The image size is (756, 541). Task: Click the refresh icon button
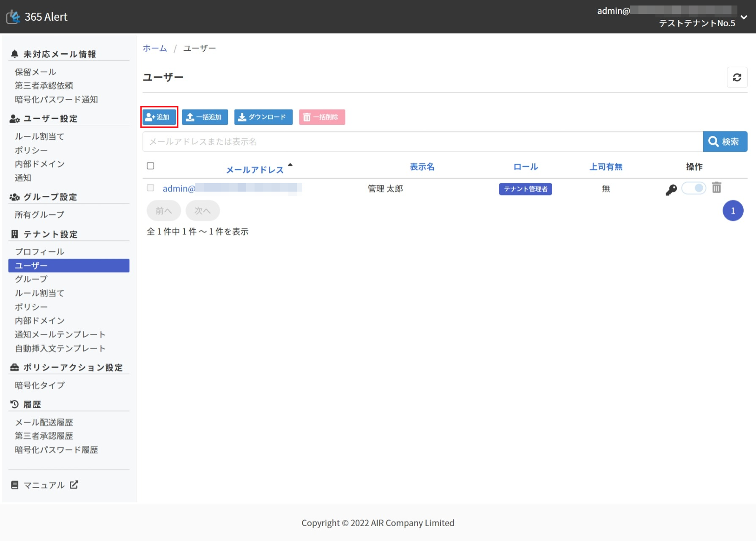click(x=737, y=77)
